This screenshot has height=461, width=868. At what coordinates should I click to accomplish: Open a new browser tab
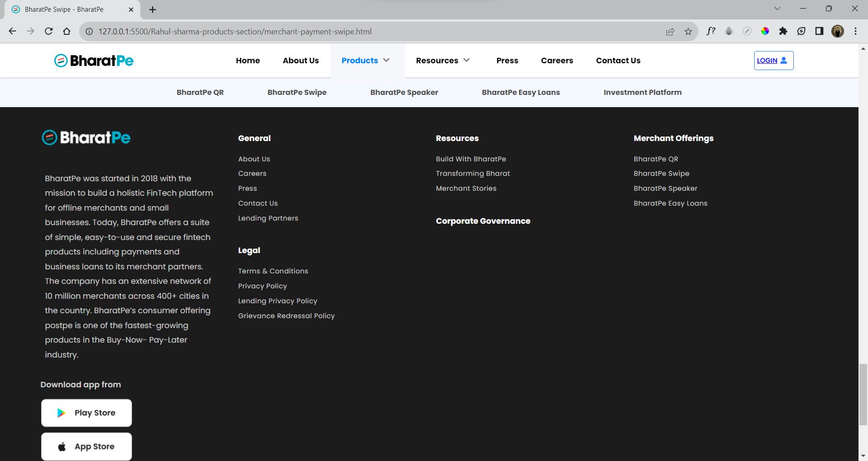[x=153, y=9]
